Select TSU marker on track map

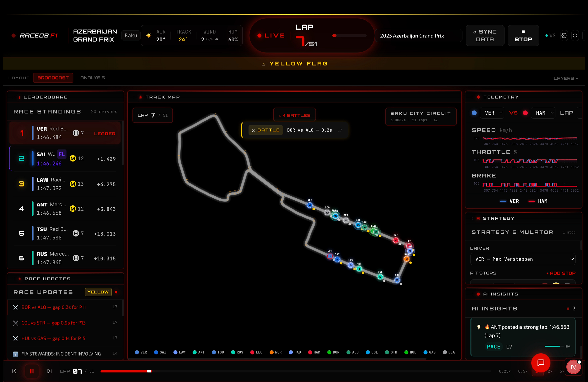click(x=397, y=280)
